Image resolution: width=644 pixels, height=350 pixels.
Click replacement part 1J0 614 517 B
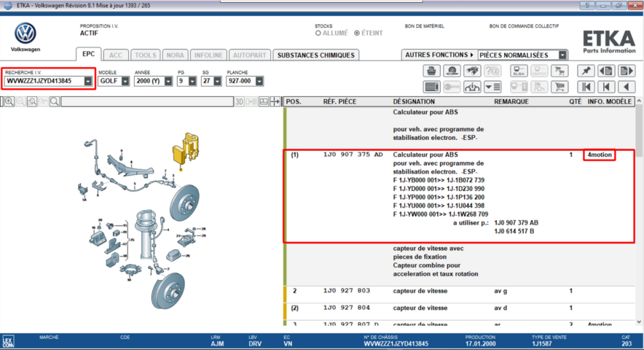(x=514, y=231)
